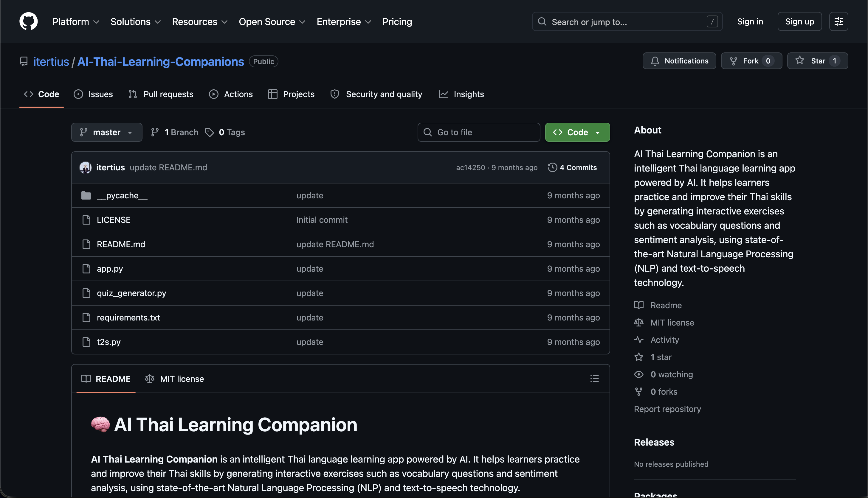Viewport: 868px width, 498px height.
Task: Expand the Resources dropdown
Action: [x=200, y=21]
